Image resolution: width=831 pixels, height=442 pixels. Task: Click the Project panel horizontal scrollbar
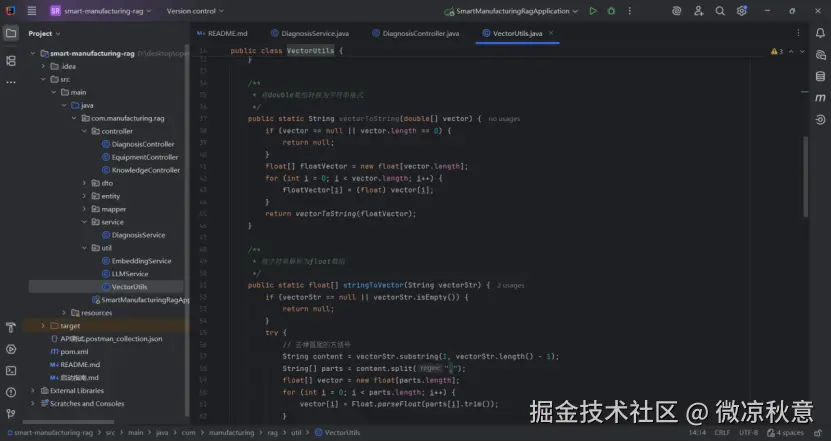click(68, 422)
